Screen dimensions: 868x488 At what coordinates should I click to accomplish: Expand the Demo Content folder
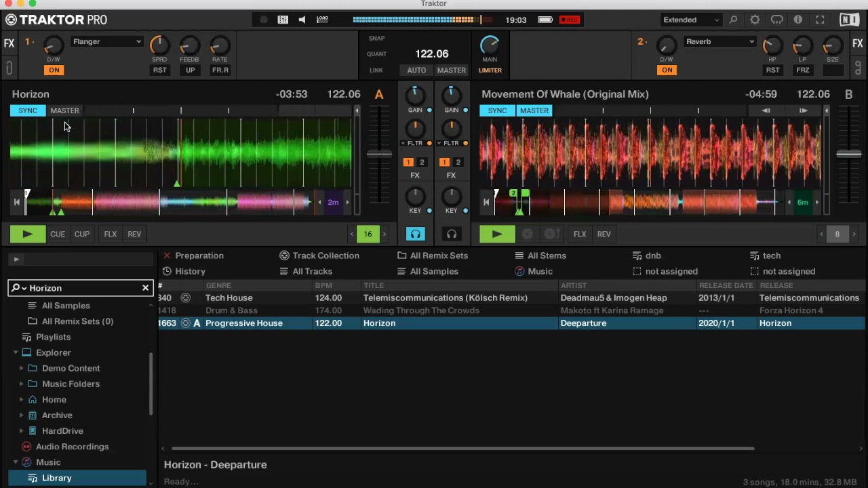click(x=21, y=368)
